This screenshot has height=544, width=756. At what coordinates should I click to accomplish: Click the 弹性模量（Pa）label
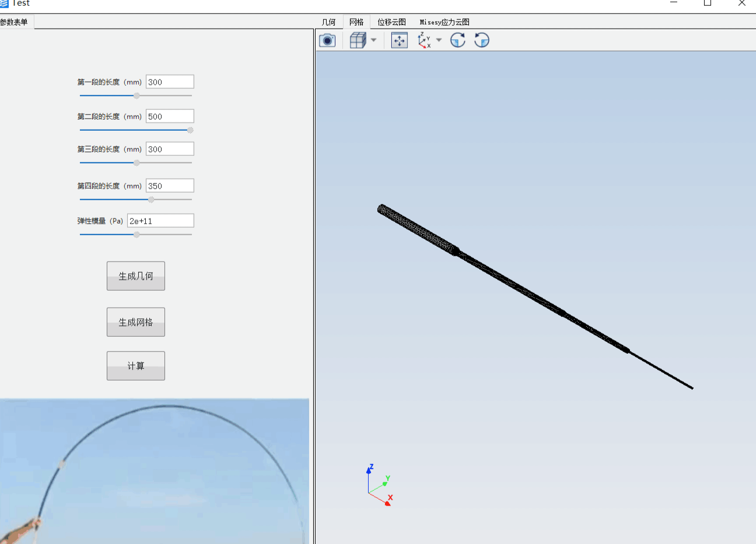tap(100, 221)
